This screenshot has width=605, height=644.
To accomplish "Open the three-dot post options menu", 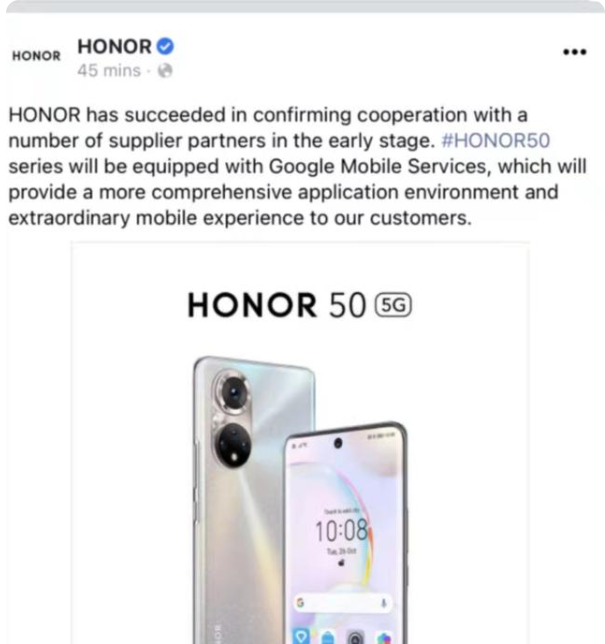I will (575, 52).
